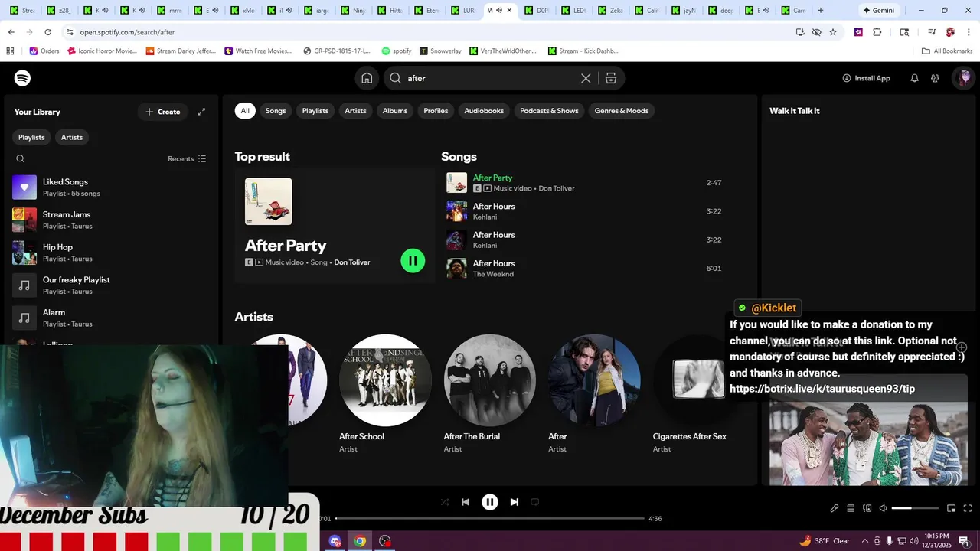Reload page in Chrome
This screenshot has height=551, width=980.
point(48,32)
